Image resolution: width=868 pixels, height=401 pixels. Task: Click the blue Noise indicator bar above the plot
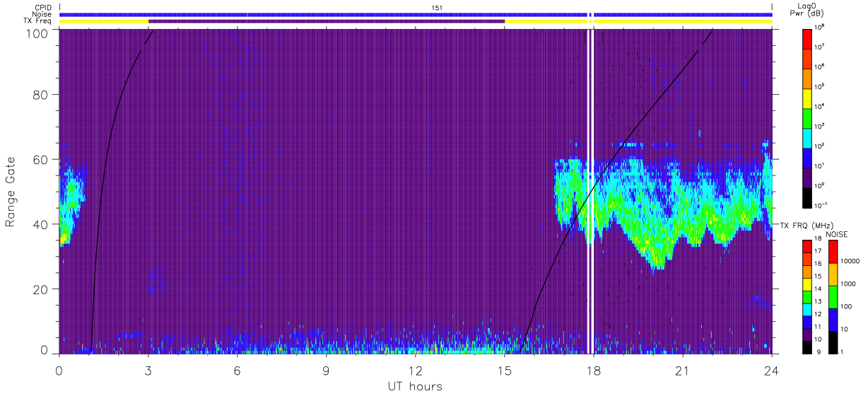(416, 14)
